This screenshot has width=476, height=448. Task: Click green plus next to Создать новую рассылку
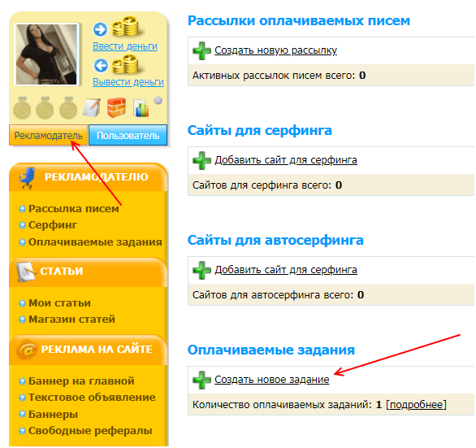coord(201,50)
